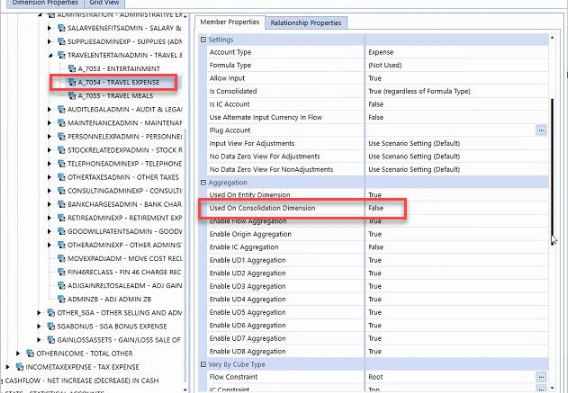Click the ADJGAINRELTOSALEADM member icon
568x393 pixels.
click(62, 285)
